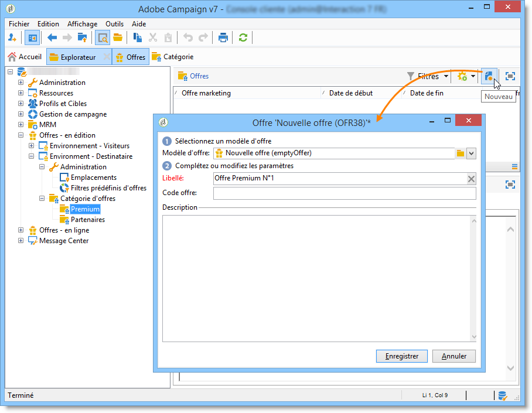532x413 pixels.
Task: Collapse Environment - Destinataire node
Action: pos(31,156)
